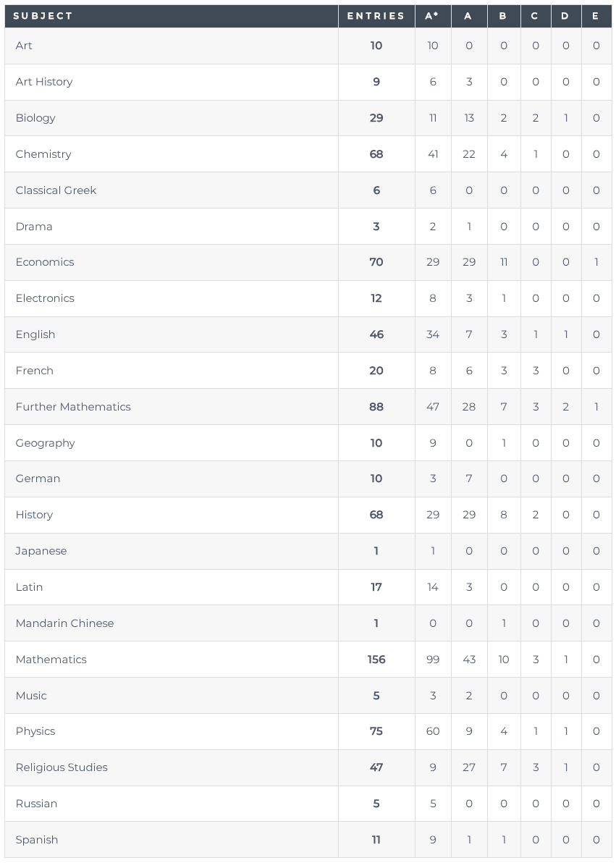Click the Economics entries count 70
The height and width of the screenshot is (863, 616).
[376, 262]
